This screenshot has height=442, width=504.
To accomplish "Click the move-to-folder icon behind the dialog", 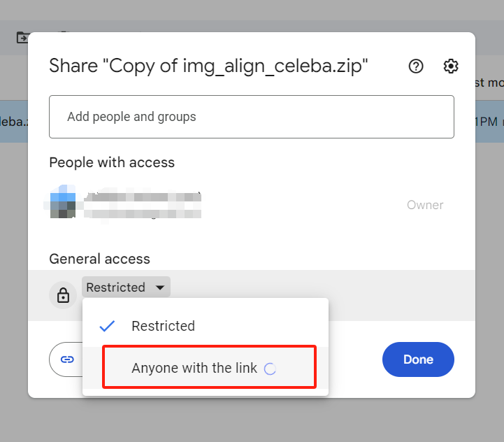I will (x=23, y=37).
